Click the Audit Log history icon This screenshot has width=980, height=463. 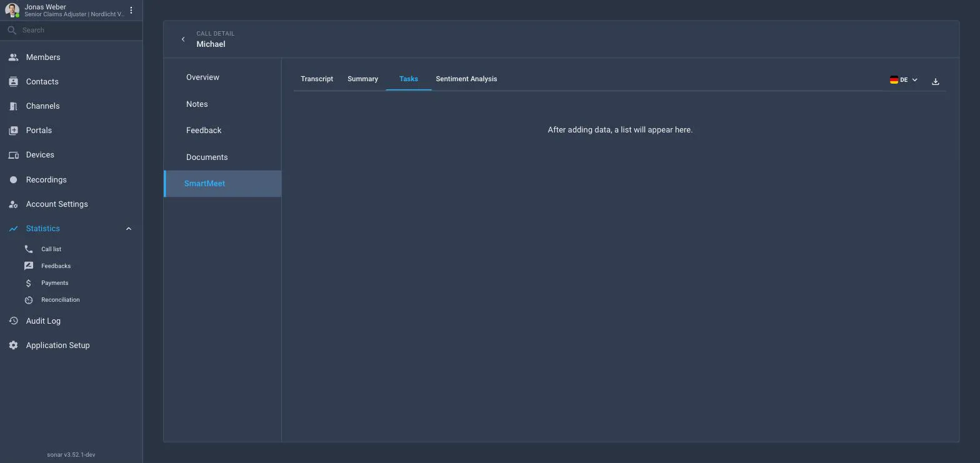point(13,321)
